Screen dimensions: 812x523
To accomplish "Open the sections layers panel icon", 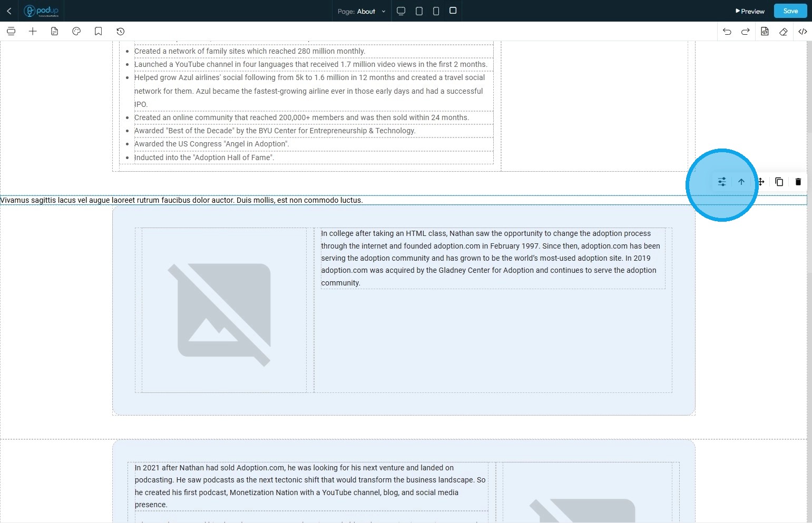I will click(x=11, y=31).
